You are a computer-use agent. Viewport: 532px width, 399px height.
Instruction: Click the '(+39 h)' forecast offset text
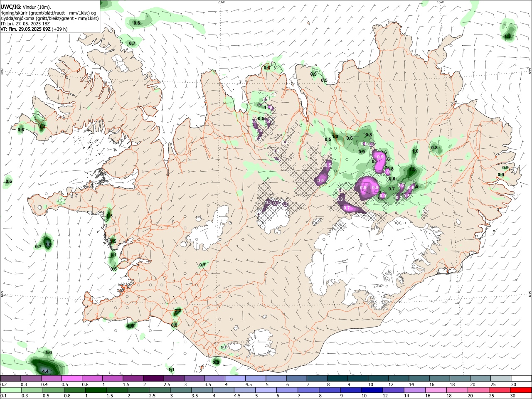pyautogui.click(x=60, y=29)
